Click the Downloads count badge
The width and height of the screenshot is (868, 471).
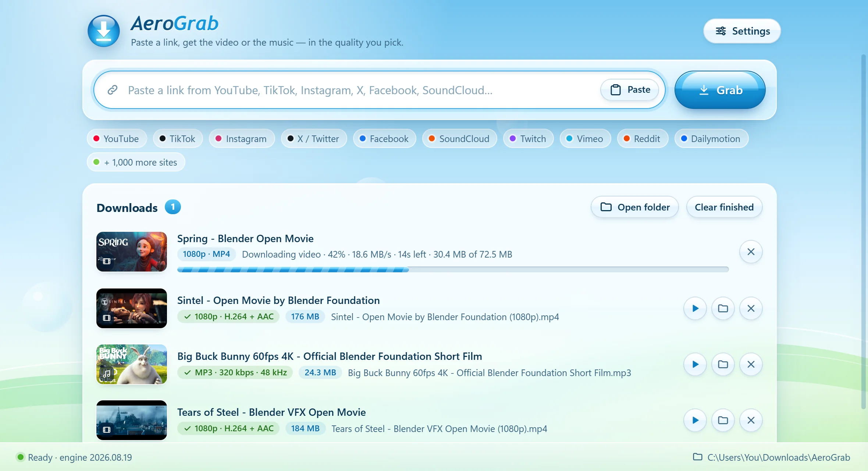[x=172, y=207]
